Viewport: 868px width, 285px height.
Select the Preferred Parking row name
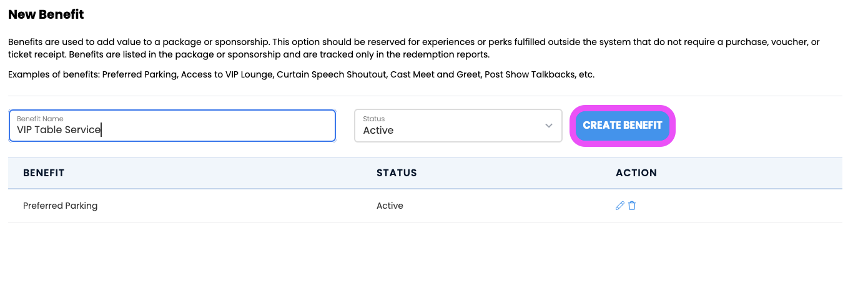[61, 206]
